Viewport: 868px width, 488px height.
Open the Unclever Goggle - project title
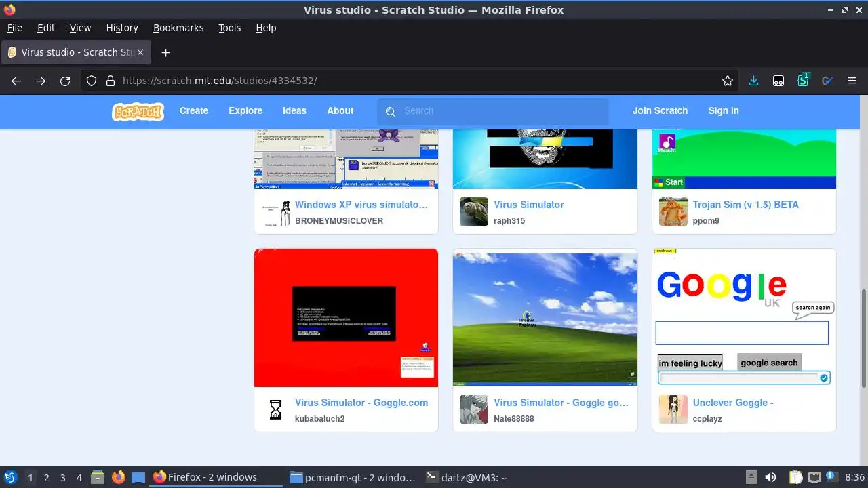coord(733,403)
